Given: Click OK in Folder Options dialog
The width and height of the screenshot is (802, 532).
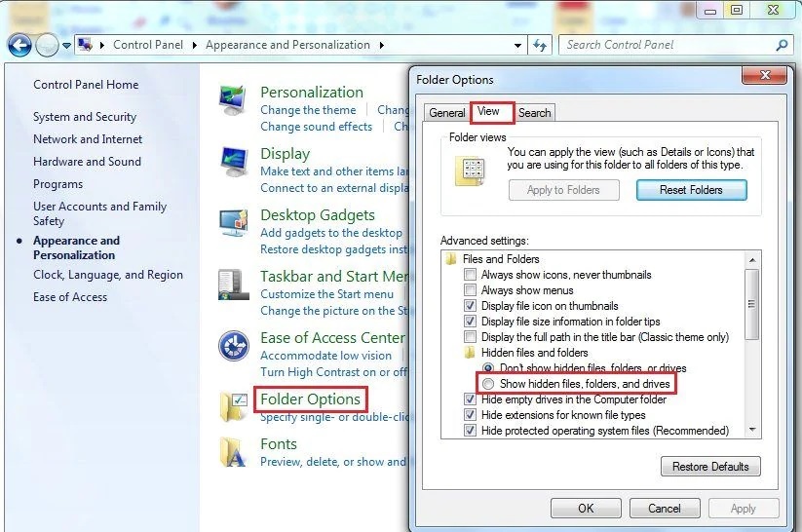Looking at the screenshot, I should pos(586,509).
